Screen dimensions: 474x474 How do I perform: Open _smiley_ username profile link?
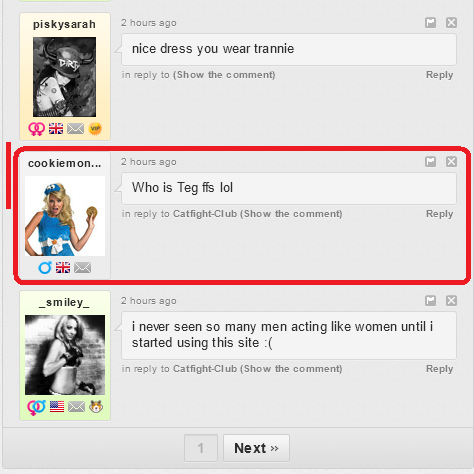coord(64,302)
